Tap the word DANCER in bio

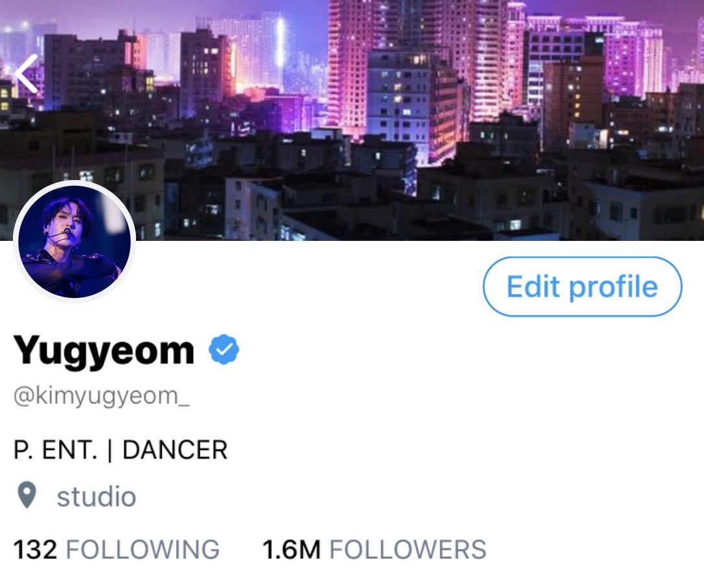(175, 450)
